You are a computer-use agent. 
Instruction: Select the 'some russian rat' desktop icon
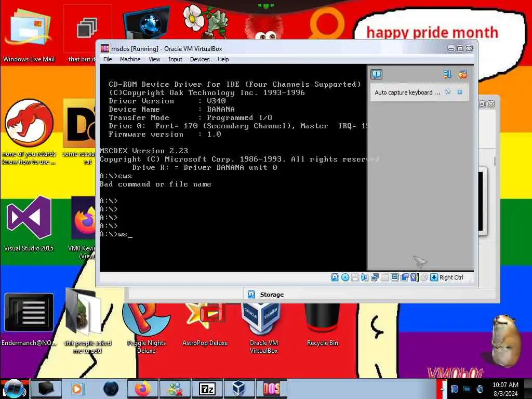[x=79, y=131]
